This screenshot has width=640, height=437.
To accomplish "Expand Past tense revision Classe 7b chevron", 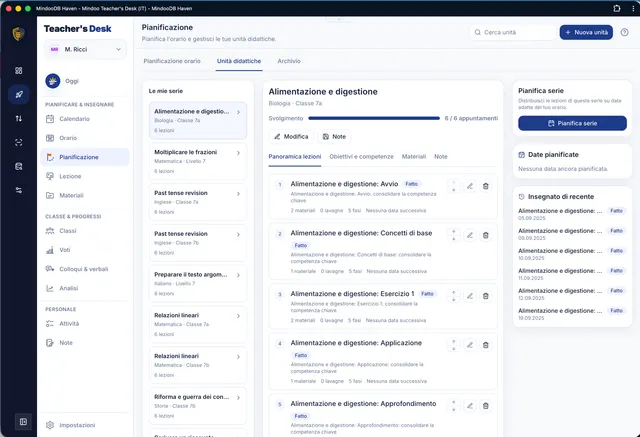I will tap(238, 235).
